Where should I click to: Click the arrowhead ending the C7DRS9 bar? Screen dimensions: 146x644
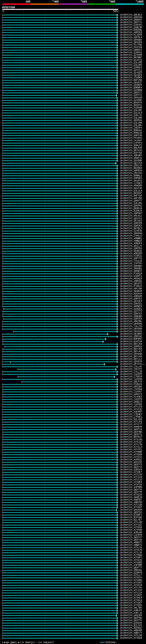115,377
